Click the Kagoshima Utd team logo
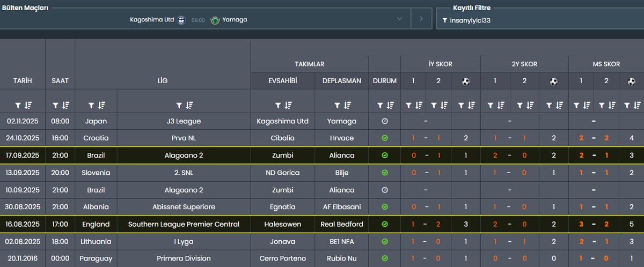Image resolution: width=644 pixels, height=267 pixels. coord(181,20)
